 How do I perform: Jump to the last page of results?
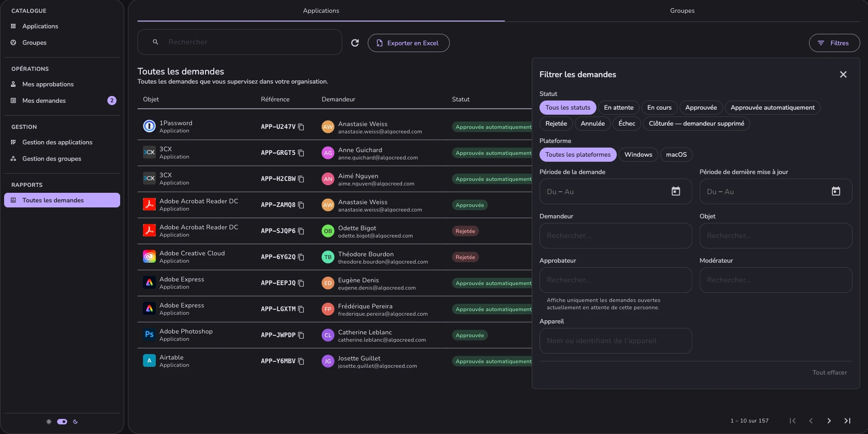coord(847,421)
